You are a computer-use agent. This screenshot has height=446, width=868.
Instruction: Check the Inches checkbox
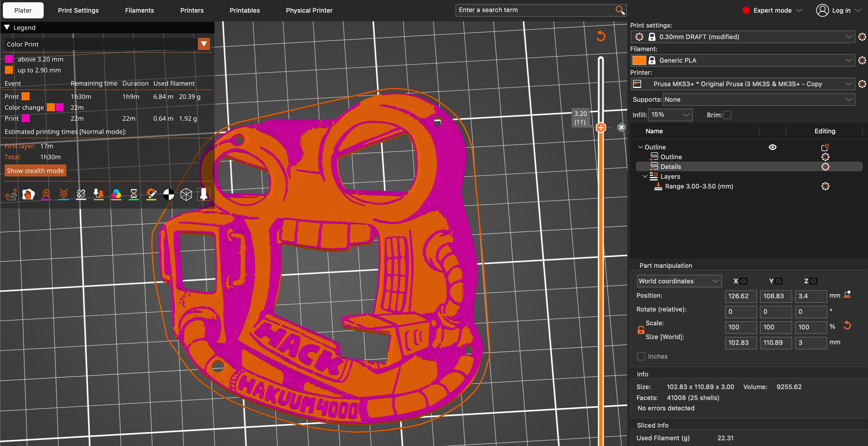tap(641, 356)
